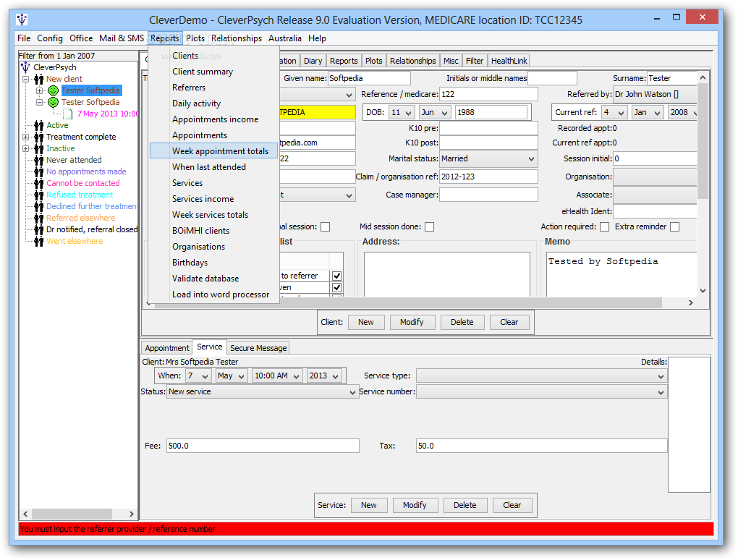The image size is (738, 560).
Task: Click the Client New button
Action: click(365, 323)
